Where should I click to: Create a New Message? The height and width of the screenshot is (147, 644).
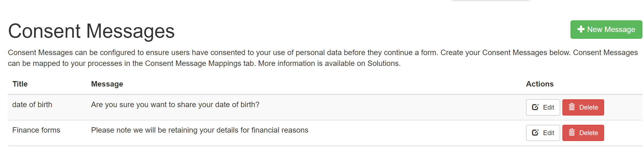click(x=606, y=29)
